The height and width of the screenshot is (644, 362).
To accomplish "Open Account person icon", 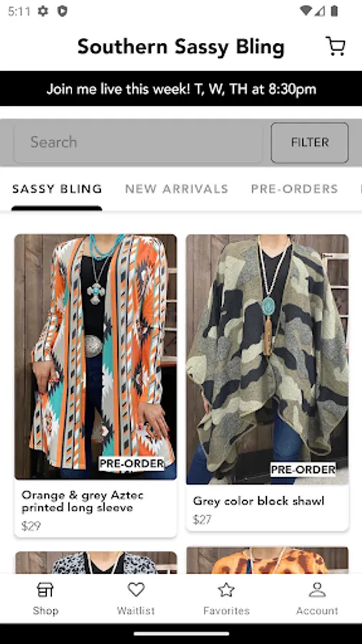I will point(317,590).
